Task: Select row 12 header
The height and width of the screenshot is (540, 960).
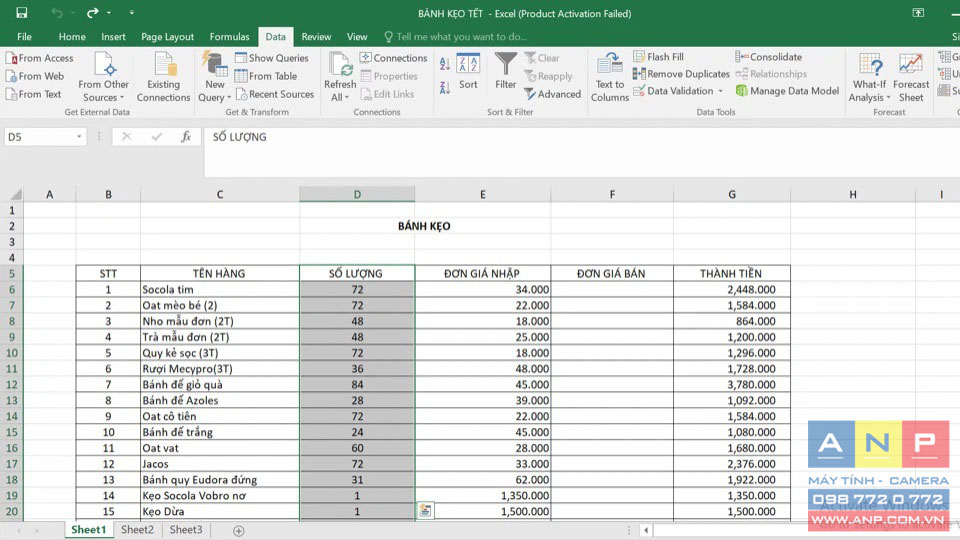Action: point(12,384)
